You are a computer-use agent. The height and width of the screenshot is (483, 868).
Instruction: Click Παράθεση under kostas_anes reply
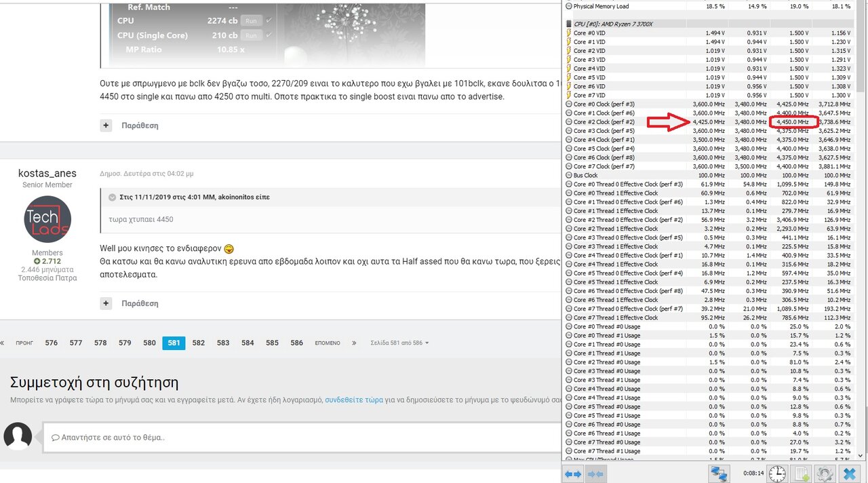[x=140, y=303]
